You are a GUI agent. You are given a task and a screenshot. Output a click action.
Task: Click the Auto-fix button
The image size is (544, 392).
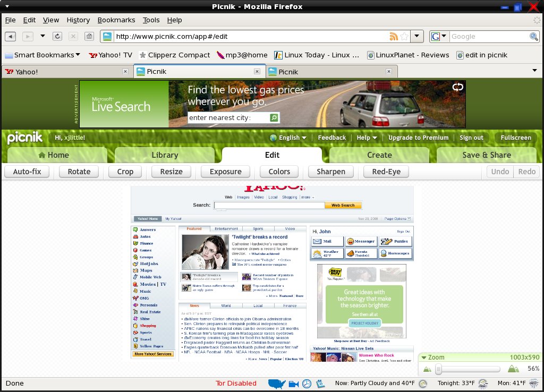[x=27, y=172]
